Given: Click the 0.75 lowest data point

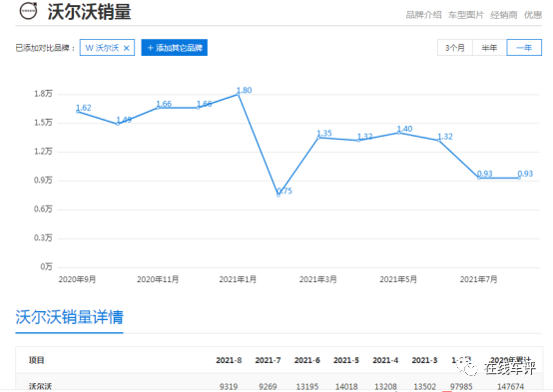Looking at the screenshot, I should tap(278, 195).
